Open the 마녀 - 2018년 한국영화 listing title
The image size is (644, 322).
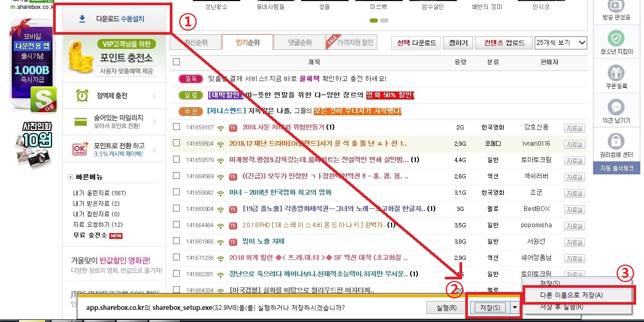280,193
